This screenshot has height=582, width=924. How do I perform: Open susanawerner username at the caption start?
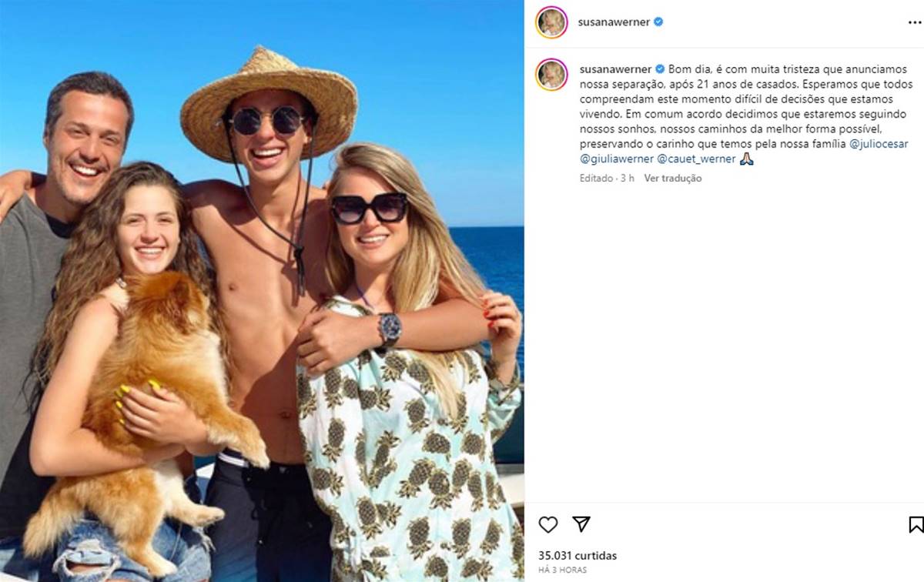pos(615,69)
